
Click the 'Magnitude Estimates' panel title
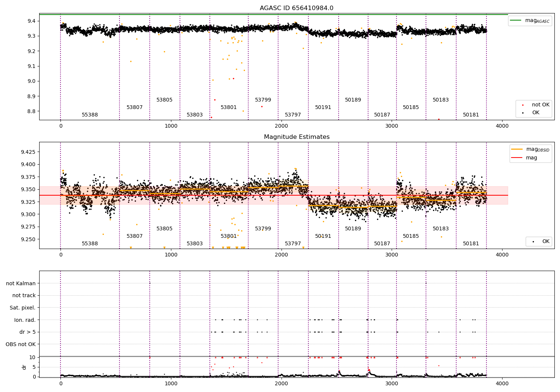click(297, 137)
